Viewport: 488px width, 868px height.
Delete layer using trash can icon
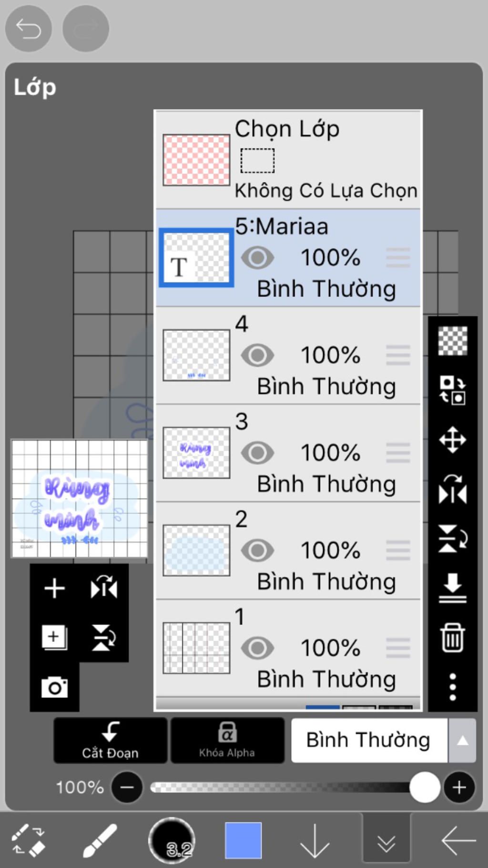click(452, 637)
